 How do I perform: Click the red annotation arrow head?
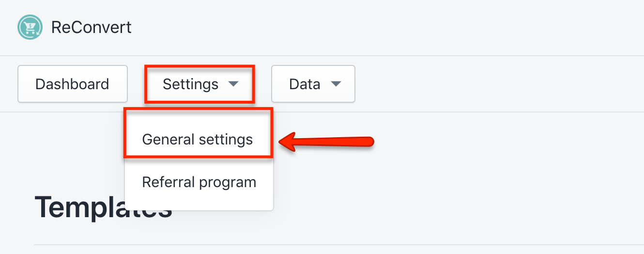pos(288,142)
